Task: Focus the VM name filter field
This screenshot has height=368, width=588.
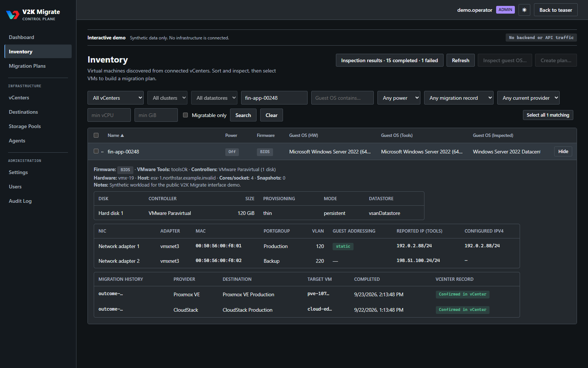Action: (x=274, y=98)
